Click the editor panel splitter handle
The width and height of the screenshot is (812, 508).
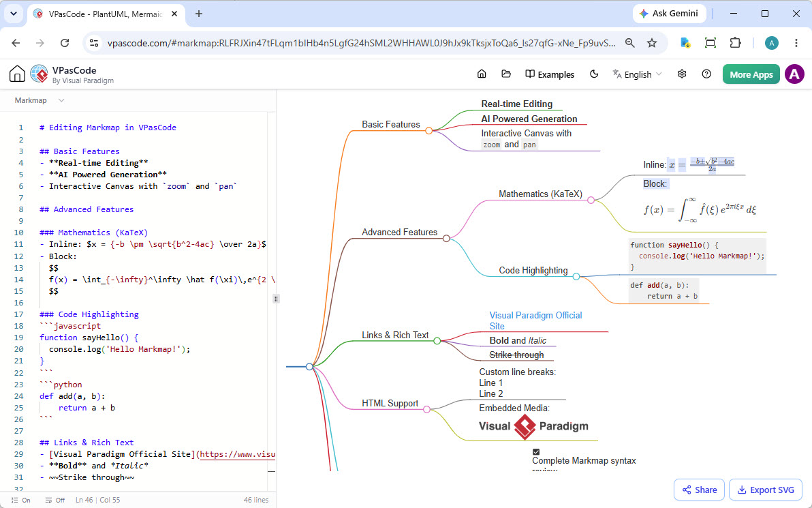276,299
